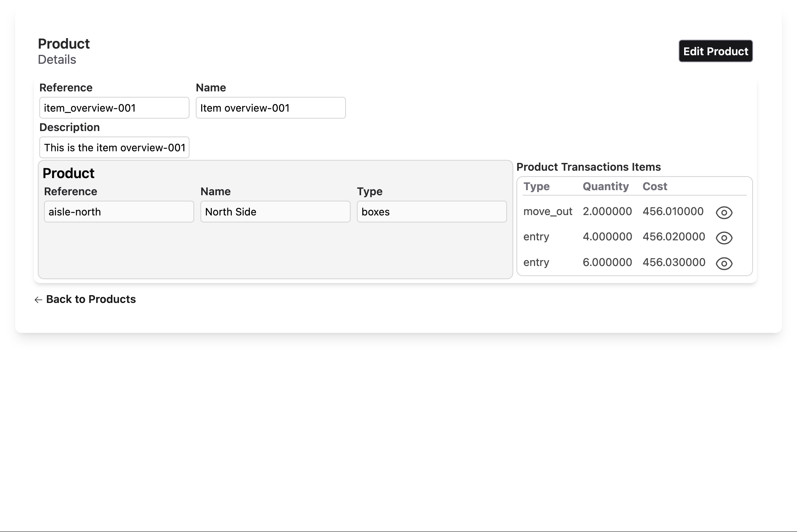Click the back arrow icon
Viewport: 797px width, 532px height.
tap(38, 299)
